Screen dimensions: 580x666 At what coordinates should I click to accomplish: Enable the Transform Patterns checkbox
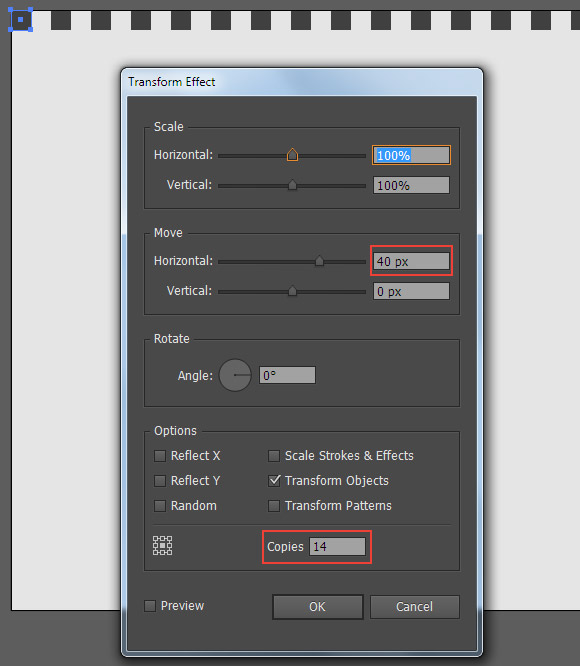(274, 506)
